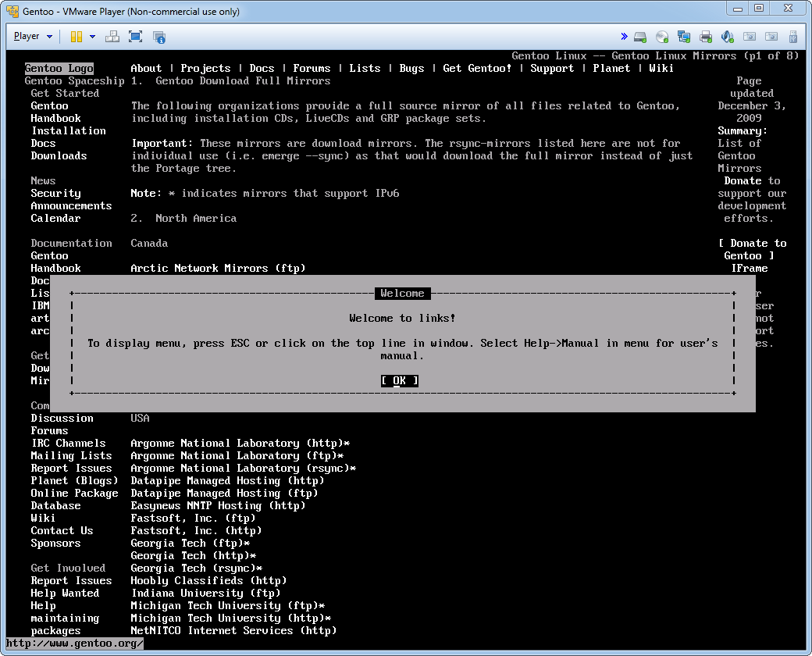This screenshot has width=812, height=656.
Task: Click the http://www.gentoo.org/ status line
Action: pyautogui.click(x=75, y=644)
